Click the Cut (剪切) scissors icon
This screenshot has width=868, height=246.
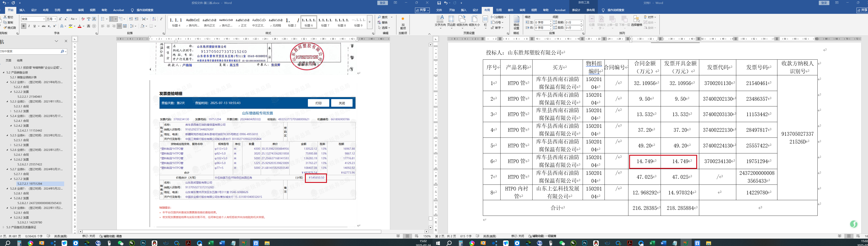5,17
